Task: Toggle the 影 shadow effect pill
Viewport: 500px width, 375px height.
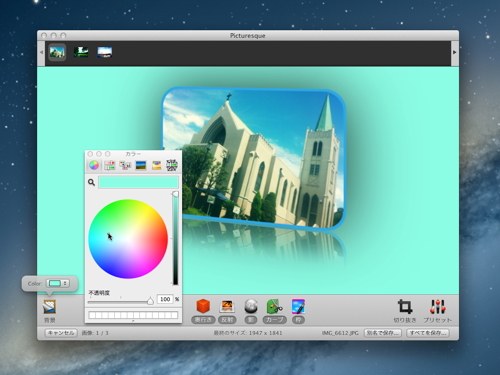Action: coord(251,320)
